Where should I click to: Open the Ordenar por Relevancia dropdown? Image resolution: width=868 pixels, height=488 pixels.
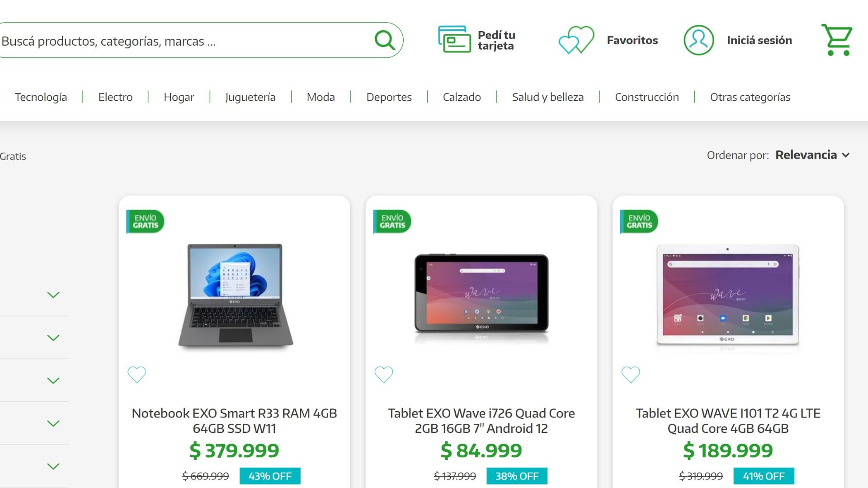click(x=812, y=155)
